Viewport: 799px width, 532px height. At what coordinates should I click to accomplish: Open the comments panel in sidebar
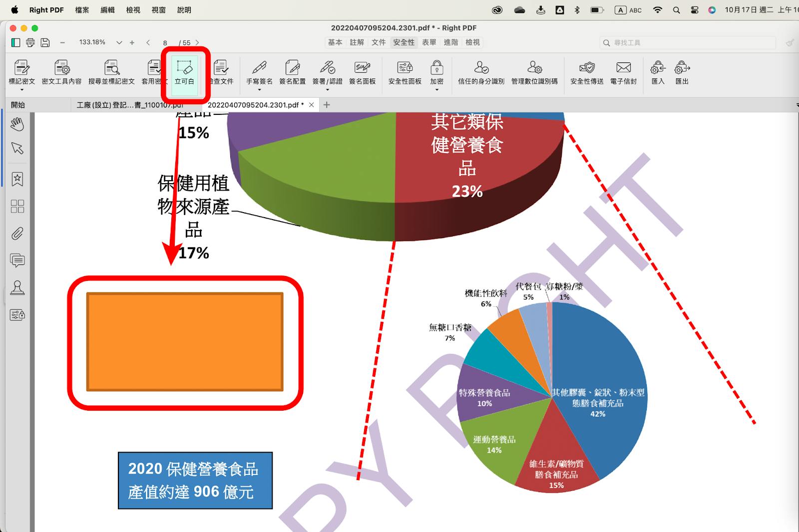click(17, 260)
